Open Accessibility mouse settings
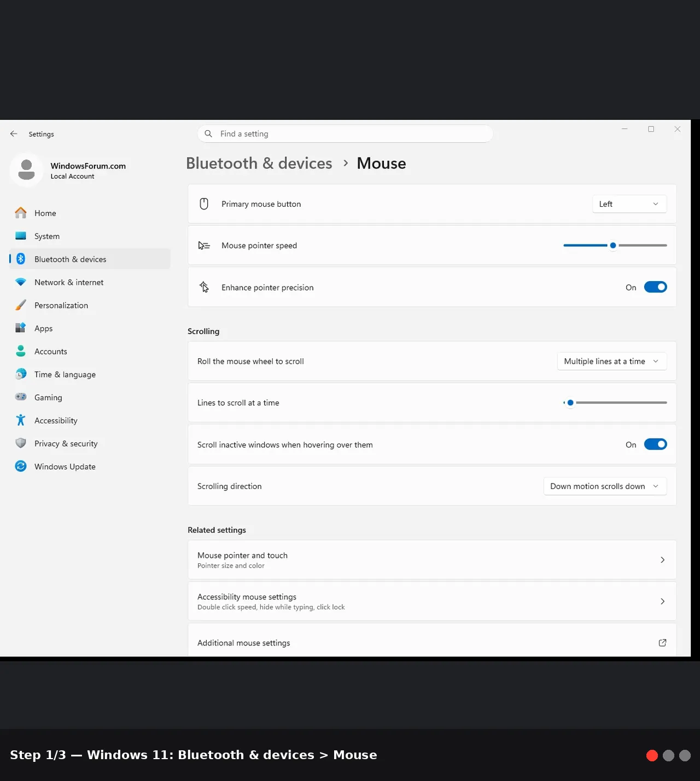The height and width of the screenshot is (781, 700). coord(432,601)
